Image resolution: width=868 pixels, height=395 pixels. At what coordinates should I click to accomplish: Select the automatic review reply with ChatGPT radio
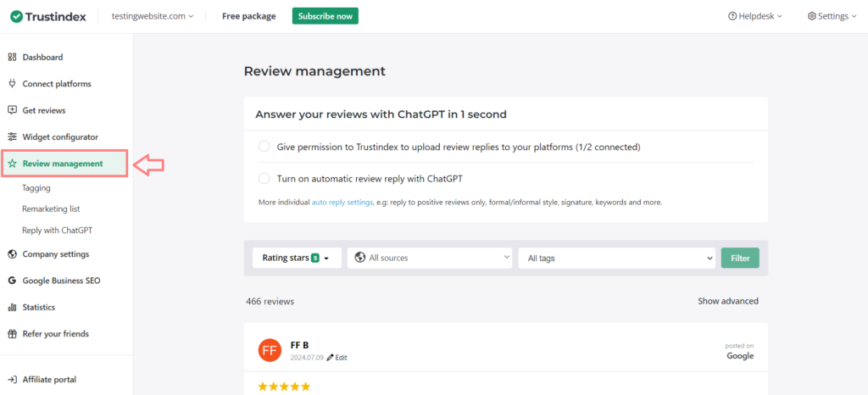264,179
